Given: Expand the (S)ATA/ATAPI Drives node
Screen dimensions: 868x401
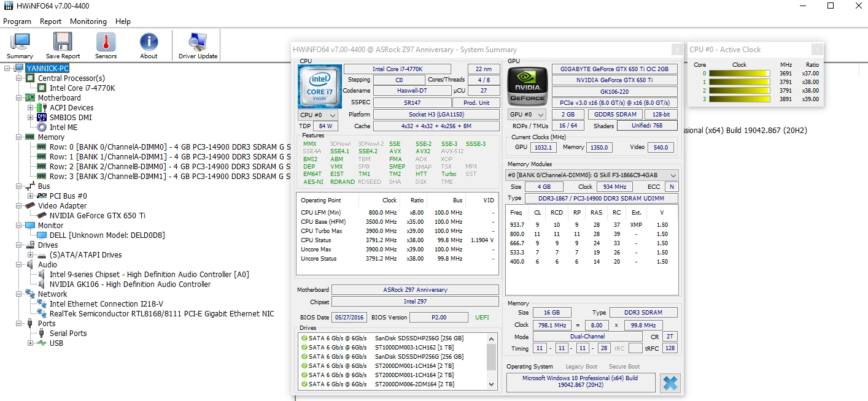Looking at the screenshot, I should point(30,254).
